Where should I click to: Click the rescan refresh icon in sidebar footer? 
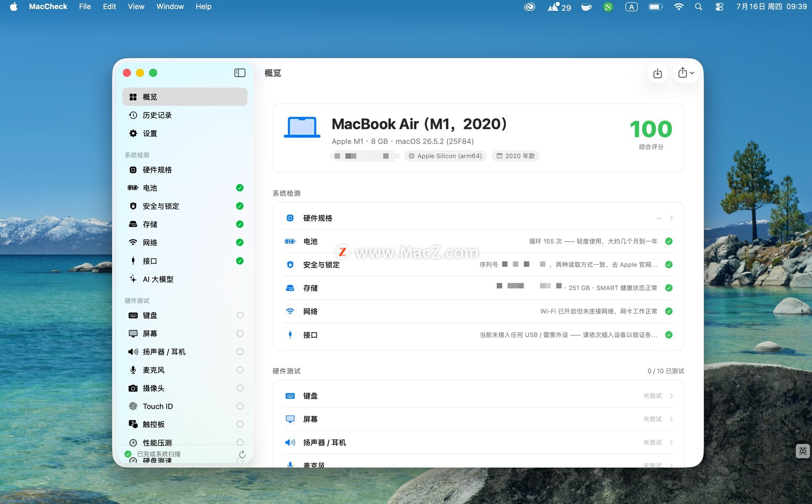(x=242, y=455)
